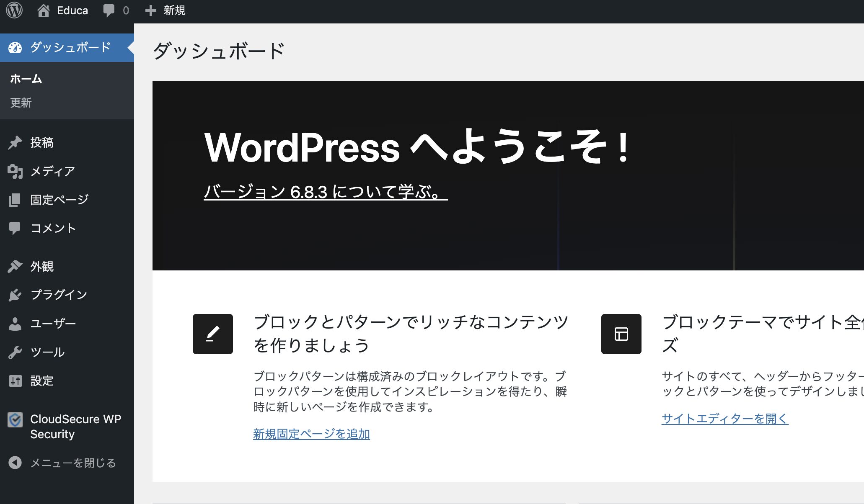Select the pin icon for 投稿

pyautogui.click(x=16, y=142)
